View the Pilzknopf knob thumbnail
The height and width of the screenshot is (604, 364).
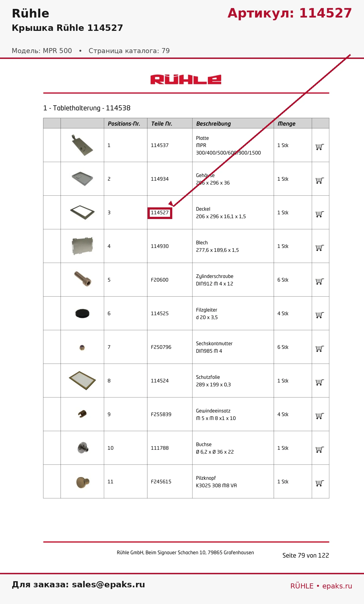83,482
